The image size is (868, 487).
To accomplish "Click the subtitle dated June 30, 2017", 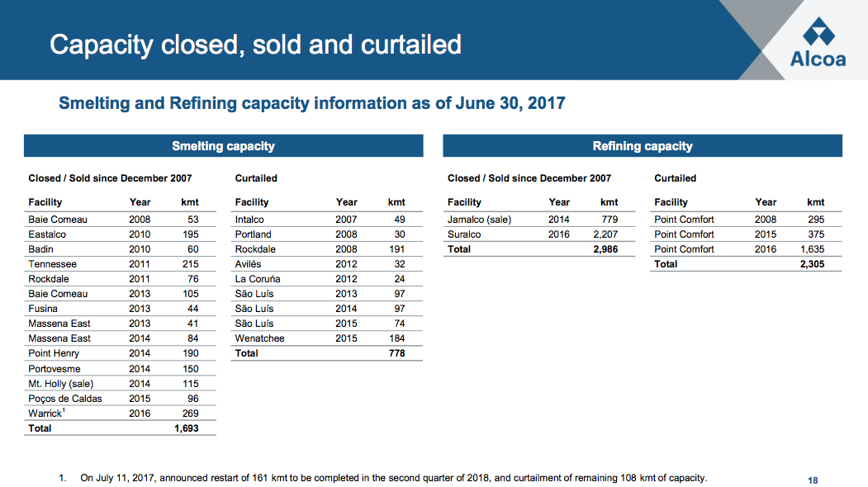I will 312,103.
